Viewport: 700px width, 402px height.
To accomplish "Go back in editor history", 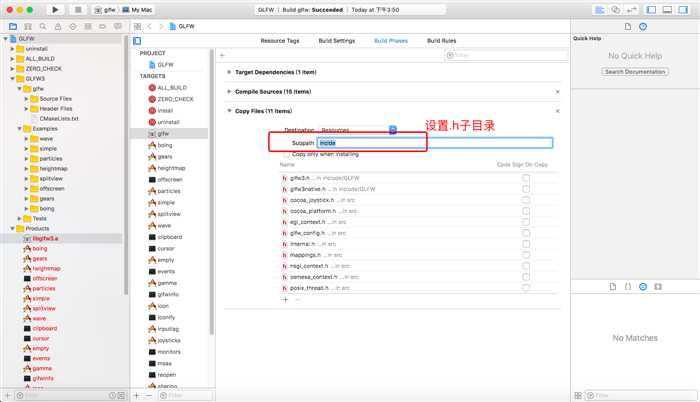I will coord(150,26).
